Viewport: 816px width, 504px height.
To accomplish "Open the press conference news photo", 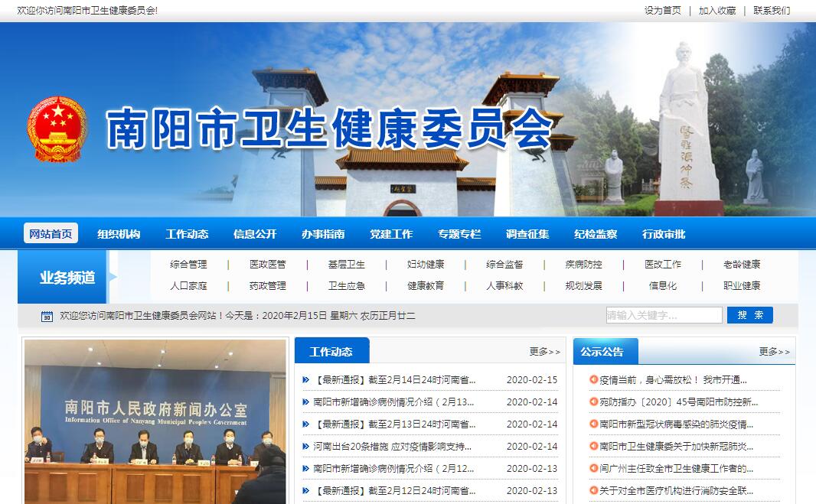I will point(155,421).
